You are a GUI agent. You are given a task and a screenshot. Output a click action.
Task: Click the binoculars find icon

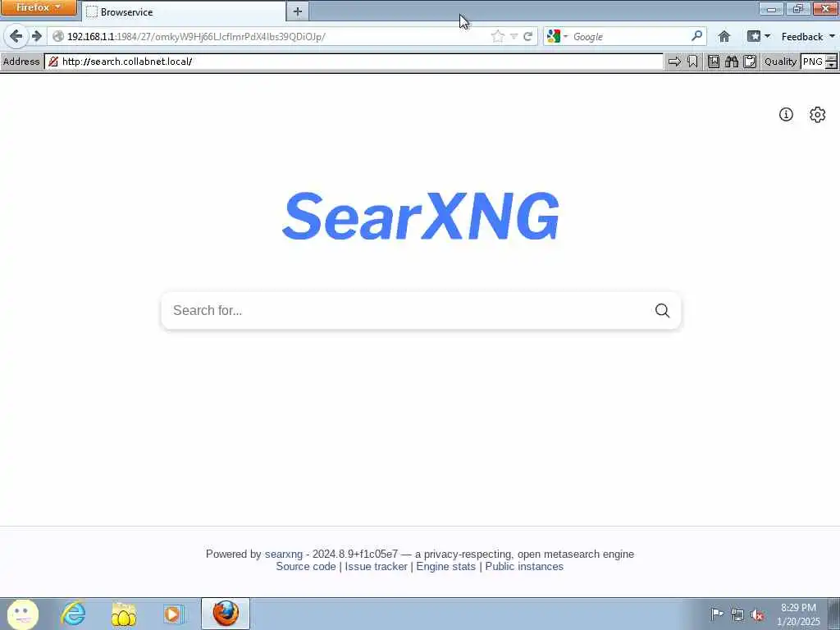pyautogui.click(x=731, y=62)
